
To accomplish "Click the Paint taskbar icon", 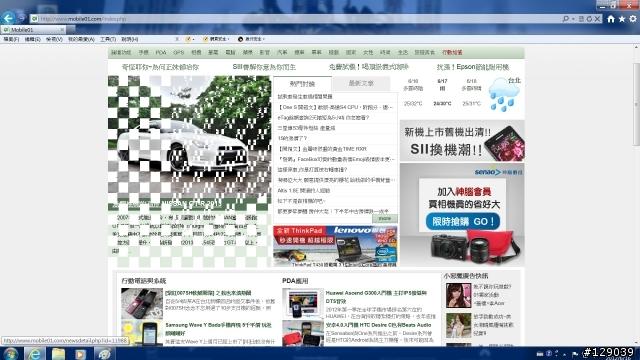I will point(104,353).
